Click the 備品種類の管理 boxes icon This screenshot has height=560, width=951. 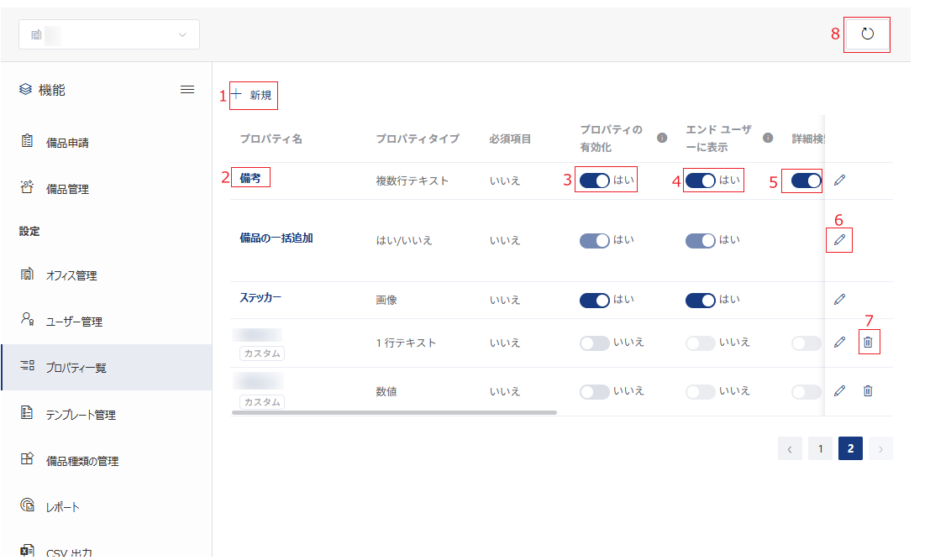coord(27,458)
